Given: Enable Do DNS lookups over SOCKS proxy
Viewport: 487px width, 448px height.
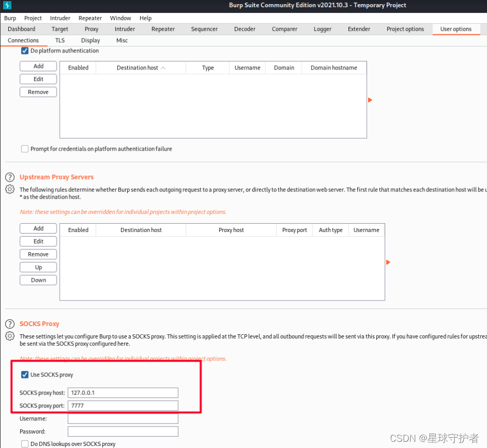Looking at the screenshot, I should (x=25, y=444).
